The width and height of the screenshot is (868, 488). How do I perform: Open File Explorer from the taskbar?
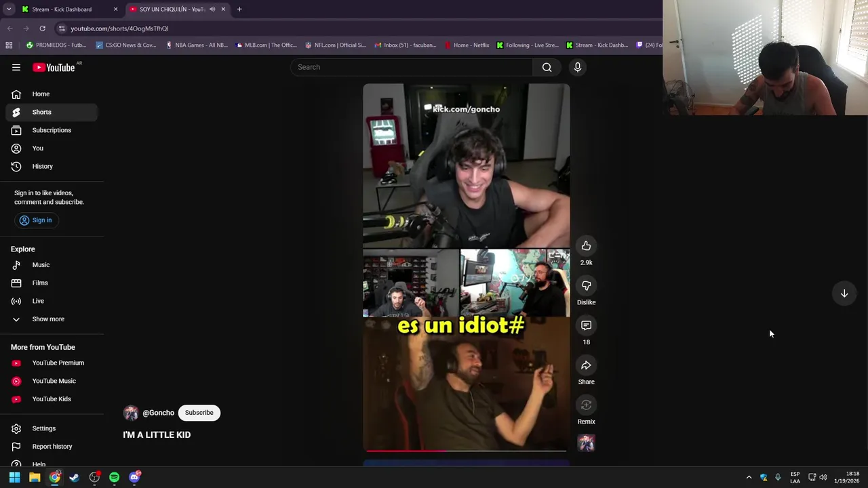(35, 477)
